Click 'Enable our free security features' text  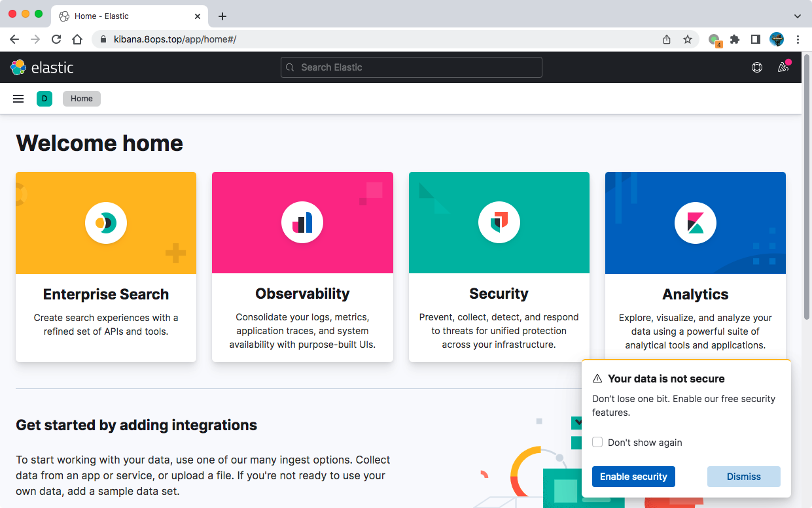click(x=684, y=405)
